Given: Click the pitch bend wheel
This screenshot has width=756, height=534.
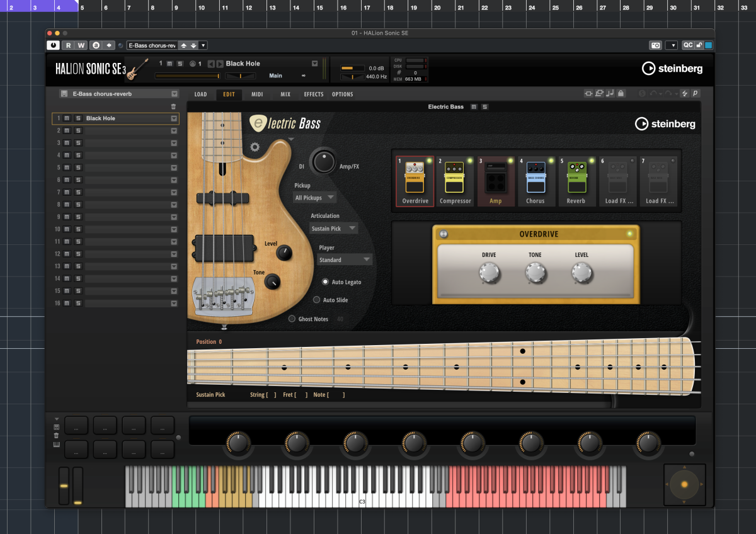Looking at the screenshot, I should click(64, 486).
